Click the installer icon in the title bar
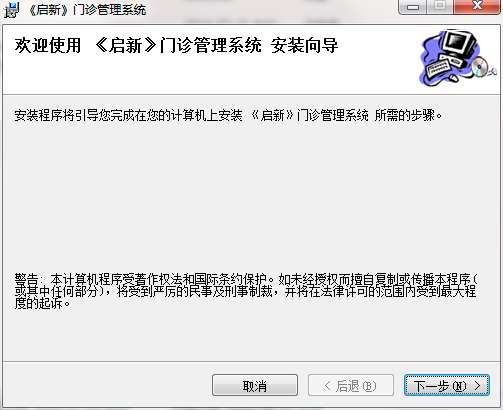 (12, 10)
